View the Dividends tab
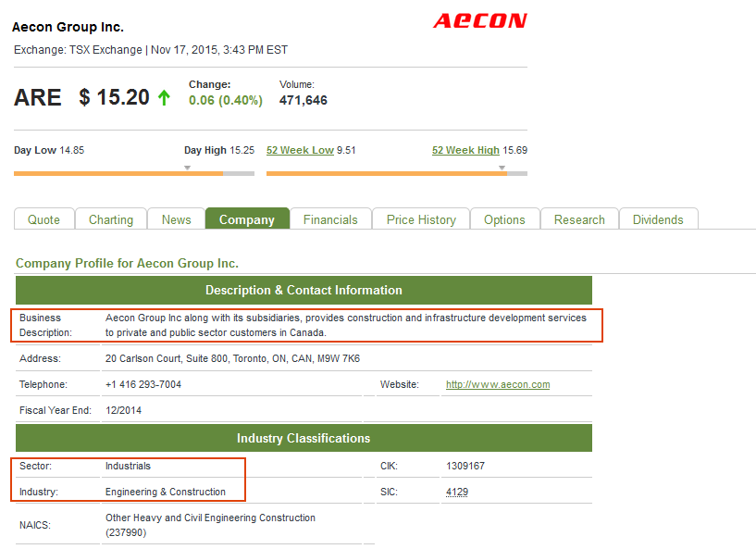This screenshot has width=756, height=549. pyautogui.click(x=658, y=219)
